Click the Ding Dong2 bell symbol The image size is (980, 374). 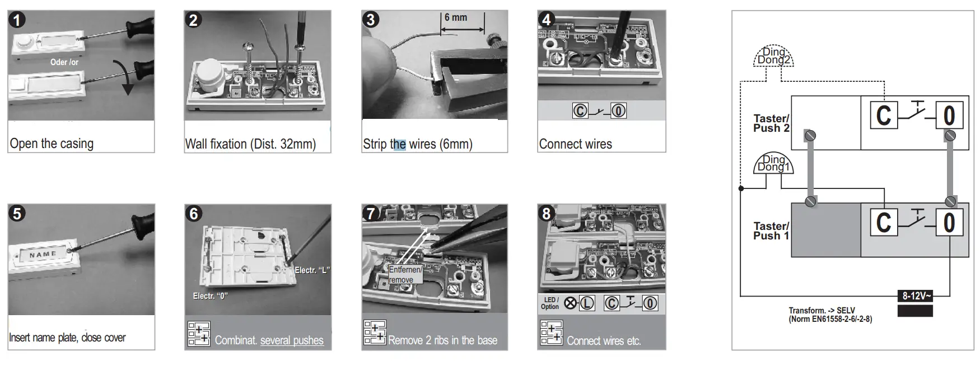tap(773, 56)
